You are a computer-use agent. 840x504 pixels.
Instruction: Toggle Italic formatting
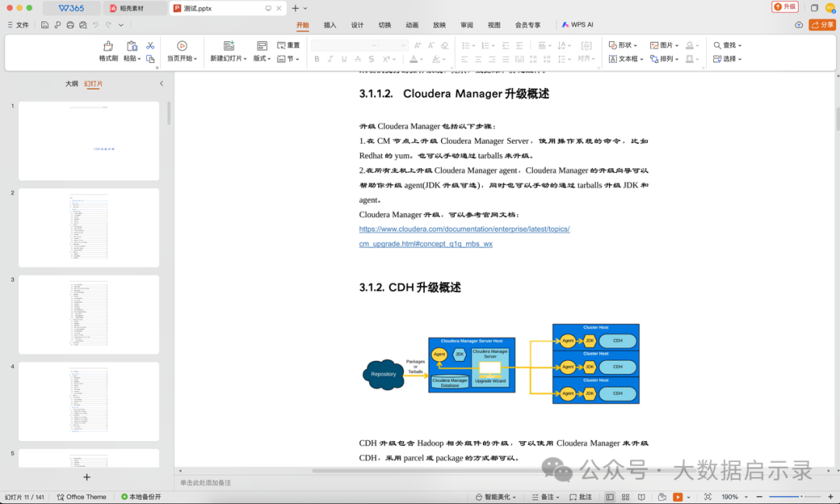pyautogui.click(x=330, y=59)
